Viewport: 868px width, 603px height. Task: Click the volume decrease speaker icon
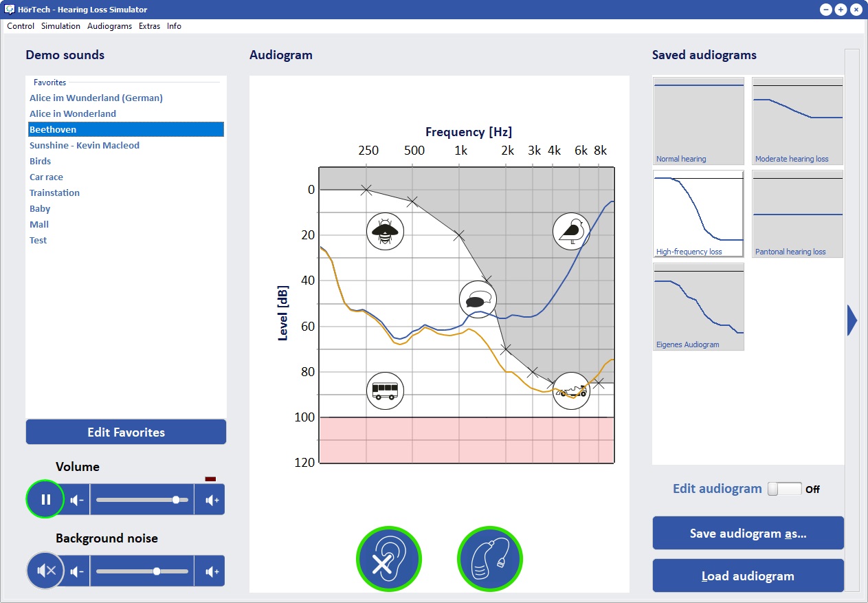[x=77, y=500]
